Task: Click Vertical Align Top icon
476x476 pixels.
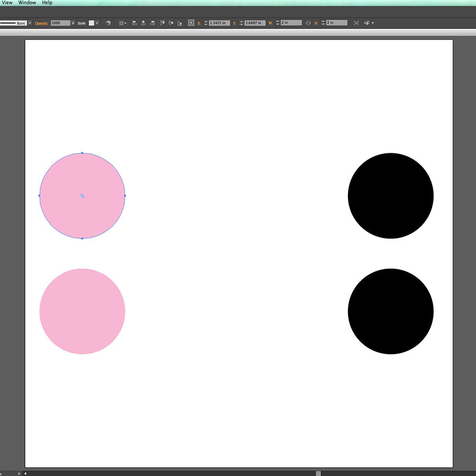Action: 162,23
